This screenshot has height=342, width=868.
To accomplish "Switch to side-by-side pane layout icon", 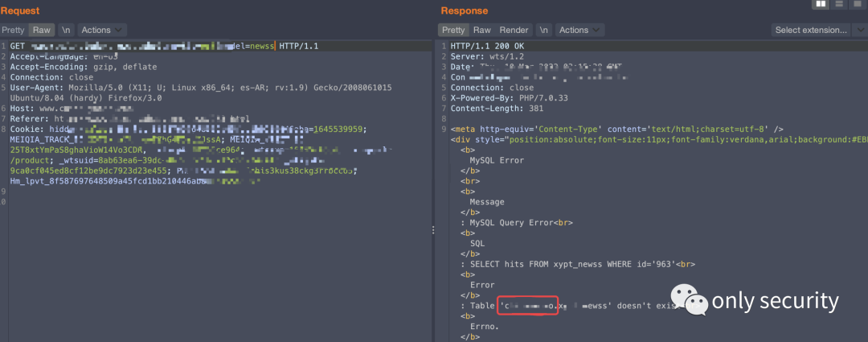I will click(x=820, y=5).
